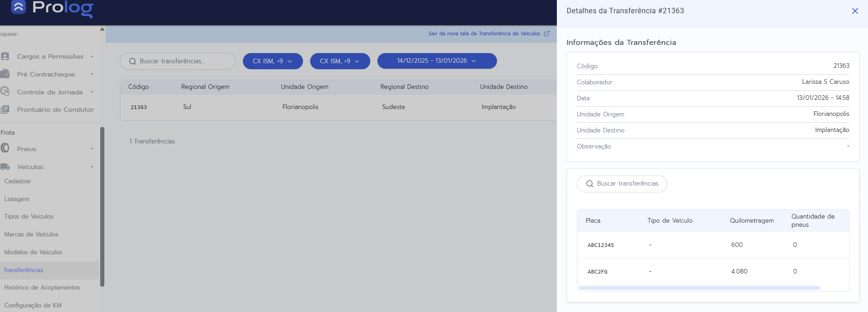Click the Pneus tire icon
Viewport: 868px width, 312px height.
pos(5,148)
